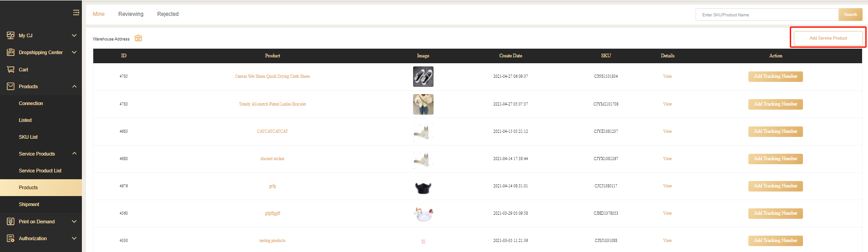Open the Service Product List menu item
Viewport: 868px width, 252px height.
pos(40,171)
